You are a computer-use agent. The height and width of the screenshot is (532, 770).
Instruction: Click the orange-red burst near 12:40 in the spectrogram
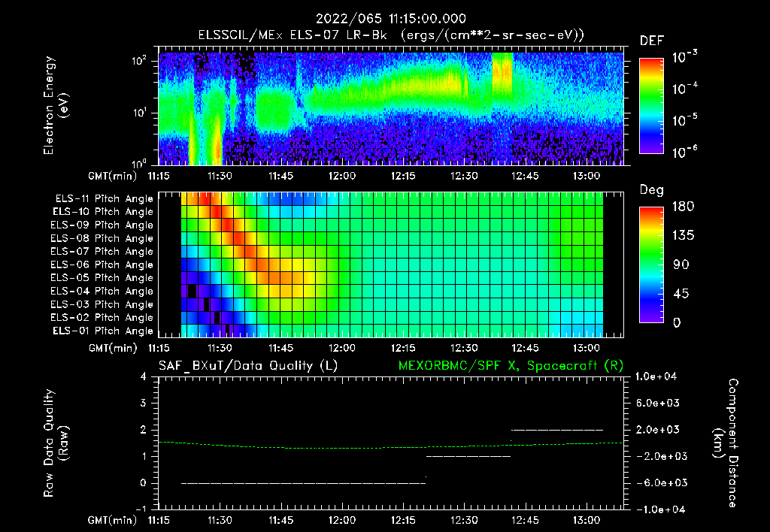tap(502, 74)
